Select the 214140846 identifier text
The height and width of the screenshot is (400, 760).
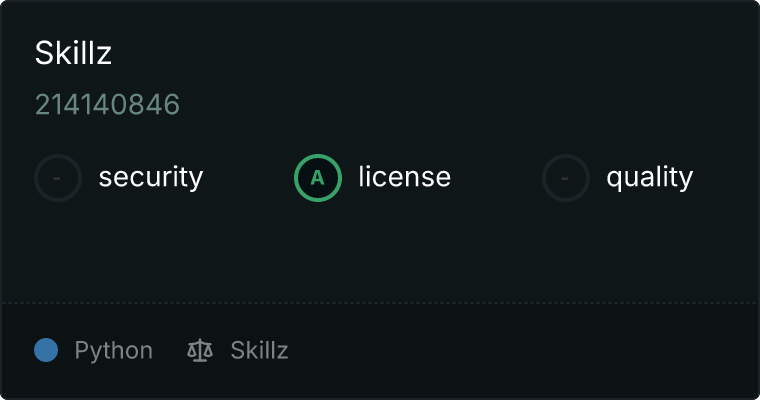pyautogui.click(x=107, y=104)
